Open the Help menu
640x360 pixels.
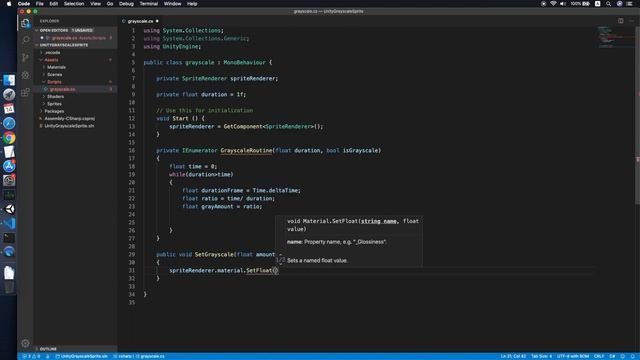pyautogui.click(x=192, y=4)
